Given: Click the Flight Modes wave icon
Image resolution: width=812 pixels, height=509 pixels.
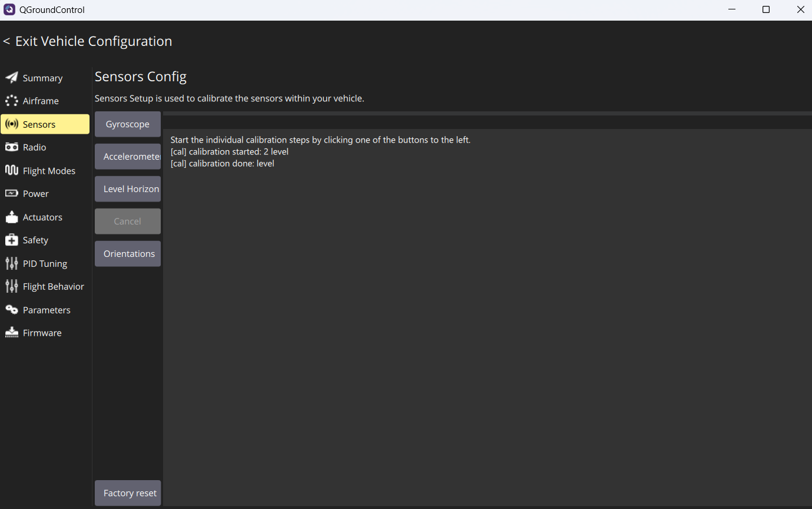Looking at the screenshot, I should [x=12, y=170].
